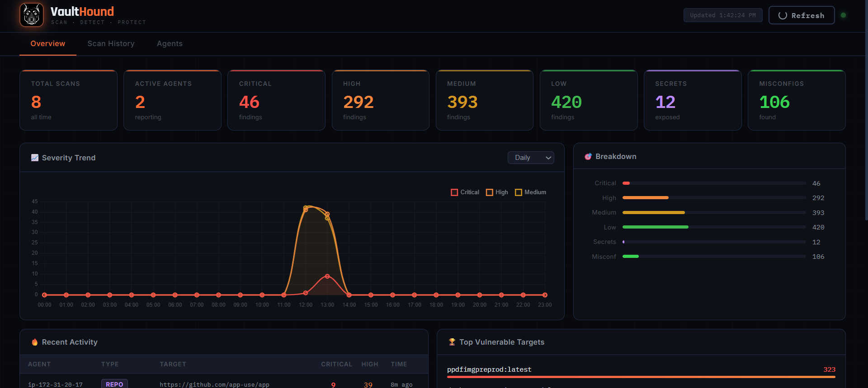The height and width of the screenshot is (388, 868).
Task: Click the TARGET column header
Action: point(173,364)
